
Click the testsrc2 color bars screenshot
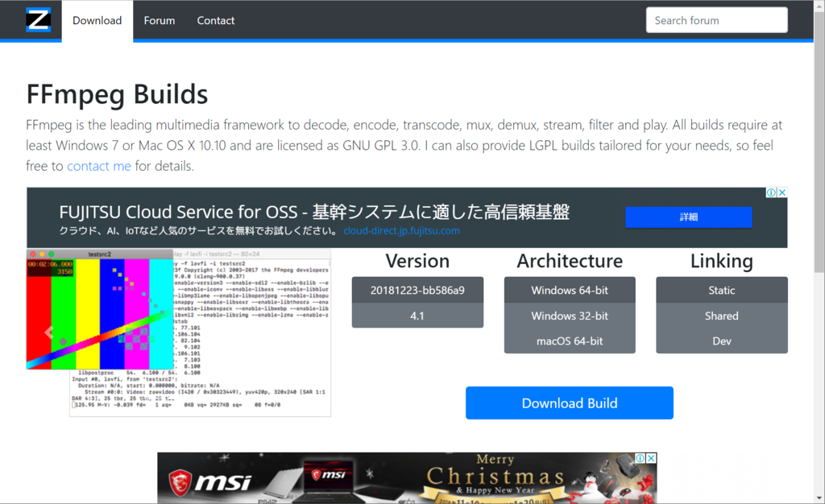coord(100,309)
